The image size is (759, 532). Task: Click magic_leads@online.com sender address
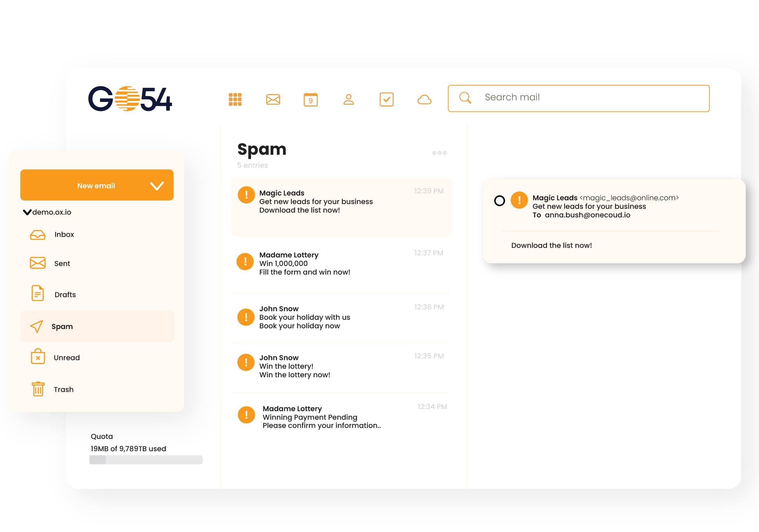coord(629,198)
